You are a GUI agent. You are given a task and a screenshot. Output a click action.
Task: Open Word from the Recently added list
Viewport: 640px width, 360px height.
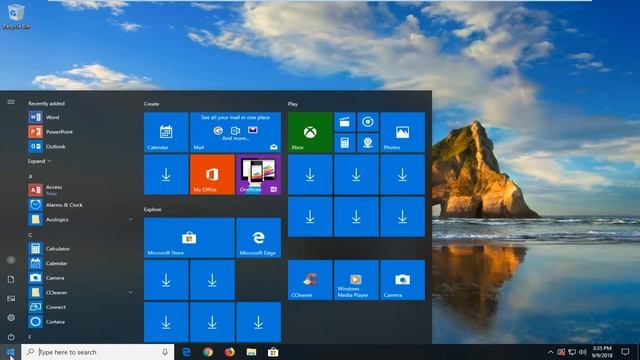(80, 117)
